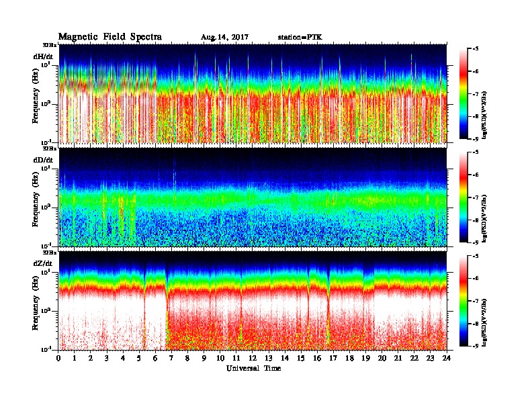The image size is (532, 411).
Task: Click the hour 15 tick label
Action: 301,358
